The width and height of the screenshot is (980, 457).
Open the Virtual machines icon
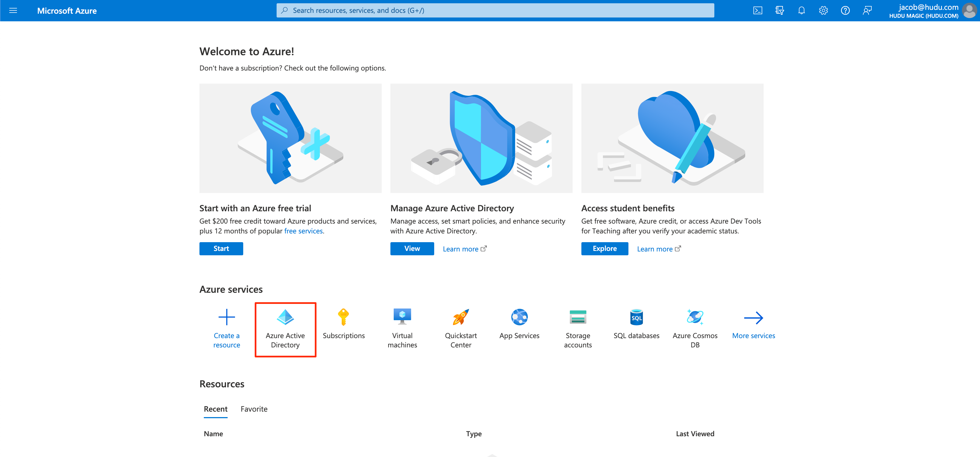(402, 317)
